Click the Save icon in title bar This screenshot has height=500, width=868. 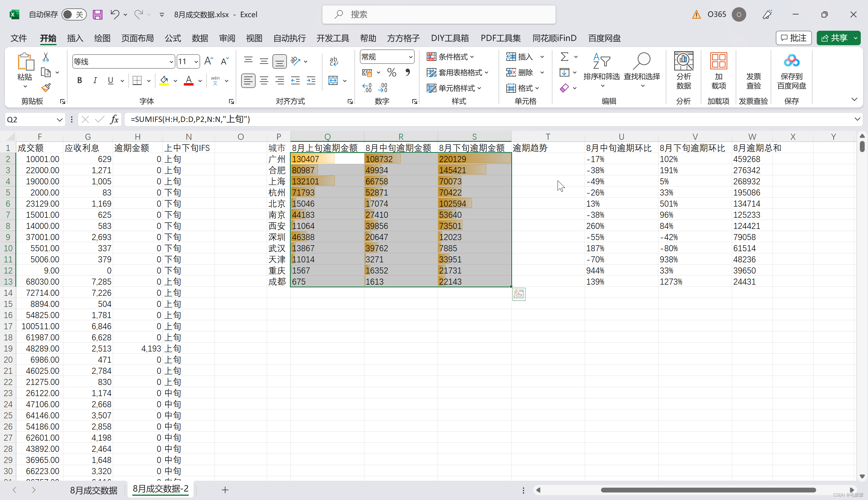click(98, 14)
